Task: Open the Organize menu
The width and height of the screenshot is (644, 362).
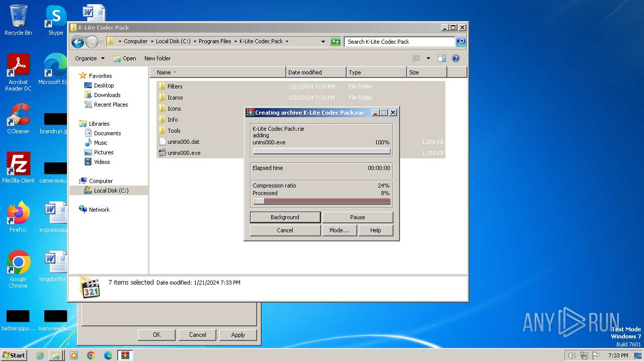Action: point(90,58)
